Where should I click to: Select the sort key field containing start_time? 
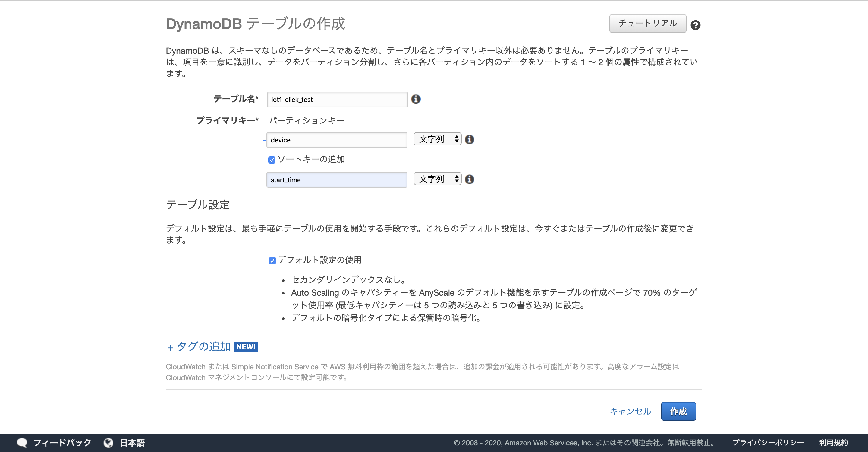(337, 180)
